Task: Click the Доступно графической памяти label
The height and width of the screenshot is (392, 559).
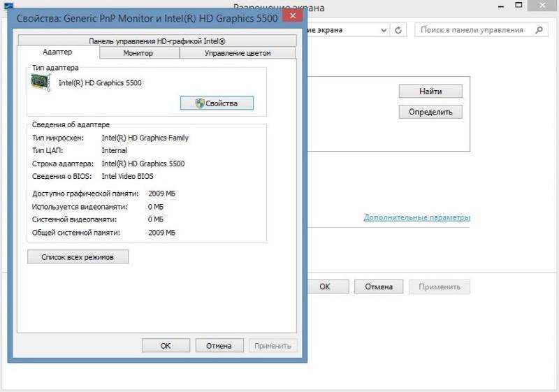Action: (x=85, y=194)
